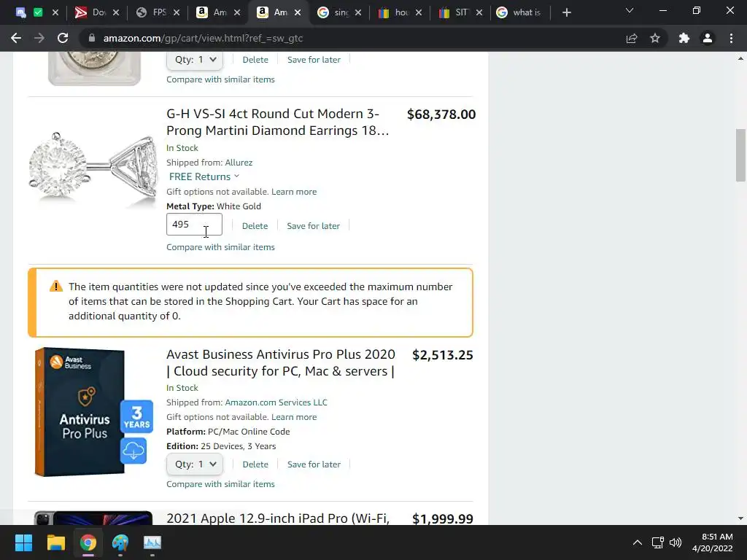The height and width of the screenshot is (560, 747).
Task: Click the scrollbar down arrow
Action: 740,518
